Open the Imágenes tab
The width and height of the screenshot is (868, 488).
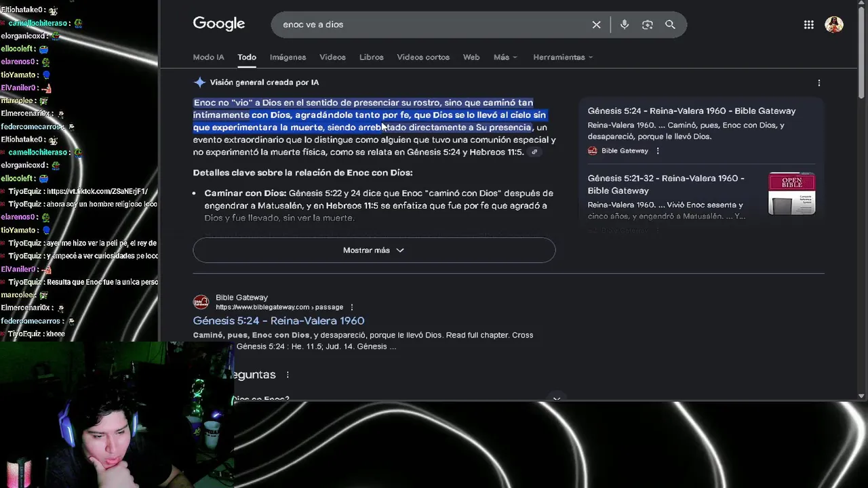tap(288, 57)
